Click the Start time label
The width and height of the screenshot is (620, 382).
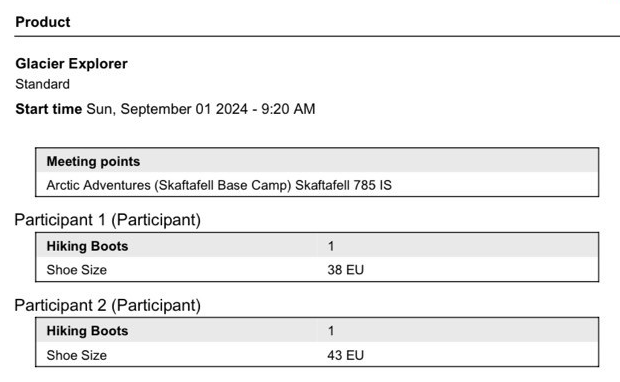click(48, 109)
